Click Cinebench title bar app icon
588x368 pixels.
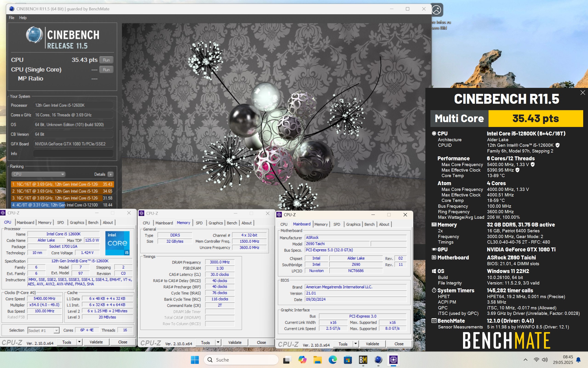(x=11, y=9)
